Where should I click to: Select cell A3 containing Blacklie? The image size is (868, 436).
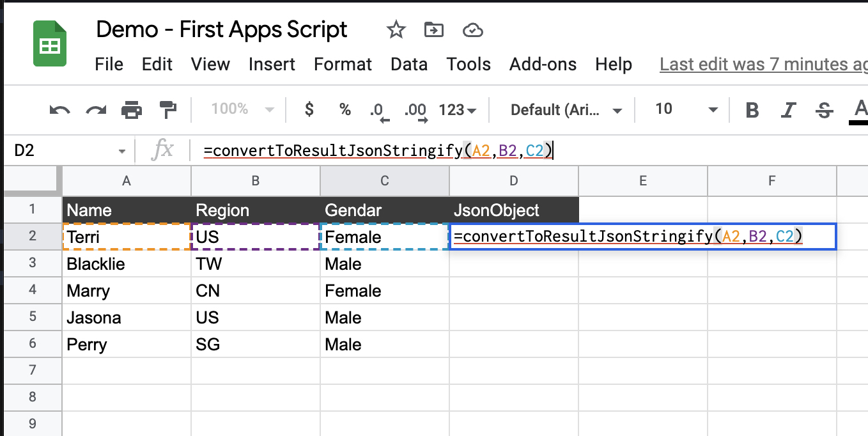pyautogui.click(x=127, y=264)
